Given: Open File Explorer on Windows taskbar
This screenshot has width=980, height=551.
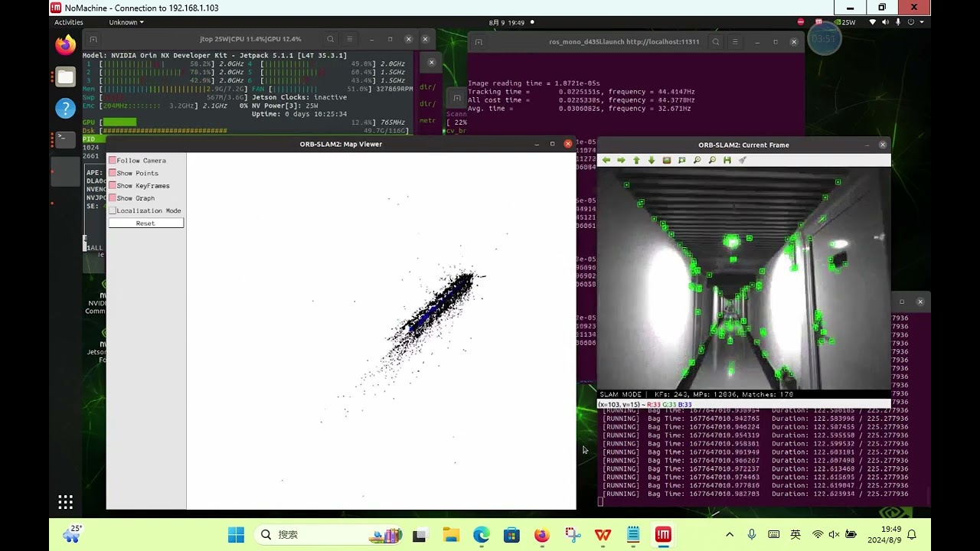Looking at the screenshot, I should pyautogui.click(x=450, y=535).
